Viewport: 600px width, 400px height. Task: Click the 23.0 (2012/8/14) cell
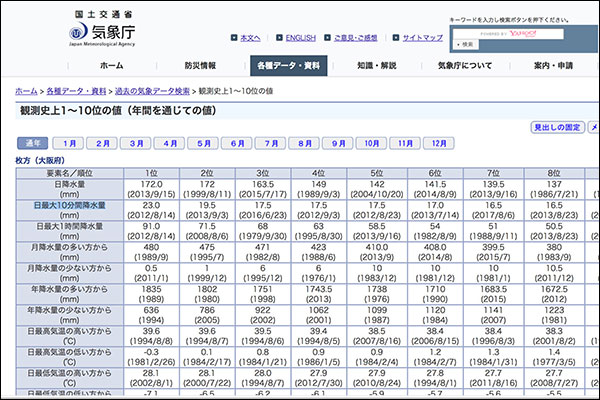tap(151, 210)
